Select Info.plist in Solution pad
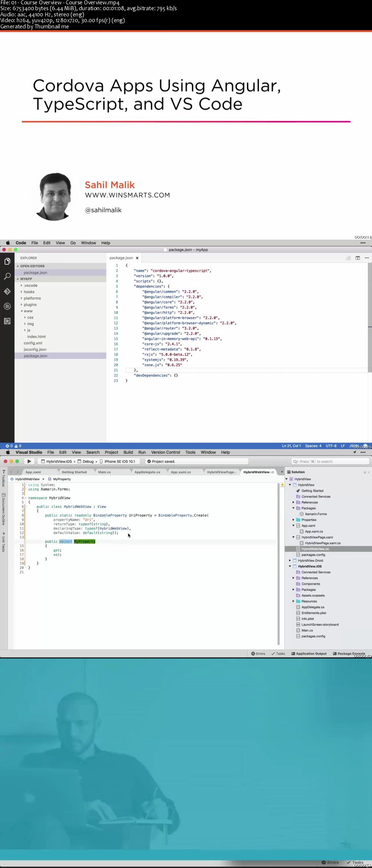This screenshot has width=372, height=868. tap(305, 619)
